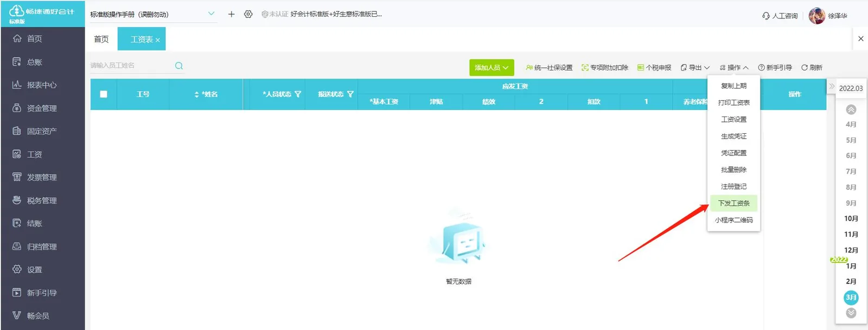
Task: Select 批量删除 menu item
Action: [733, 170]
